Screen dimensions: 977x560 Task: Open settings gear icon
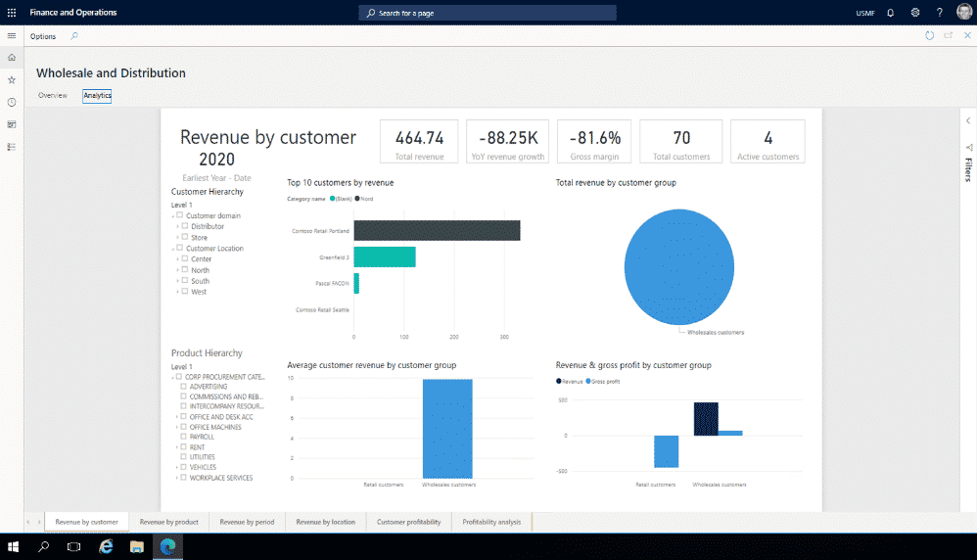(x=914, y=13)
